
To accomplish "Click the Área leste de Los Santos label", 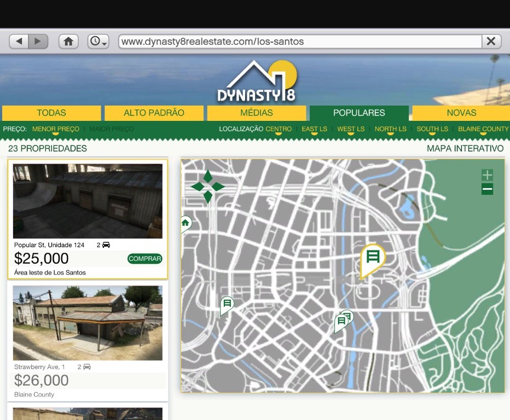I will pos(50,273).
